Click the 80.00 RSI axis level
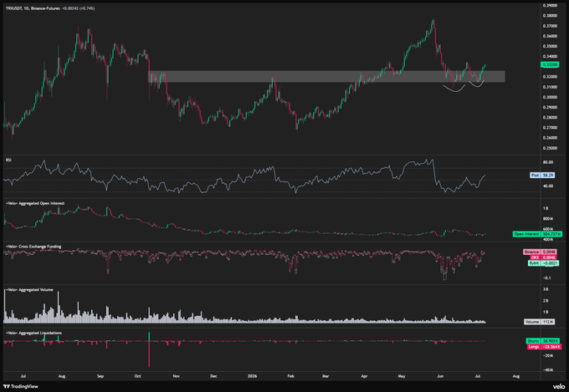The image size is (569, 392). pos(548,162)
